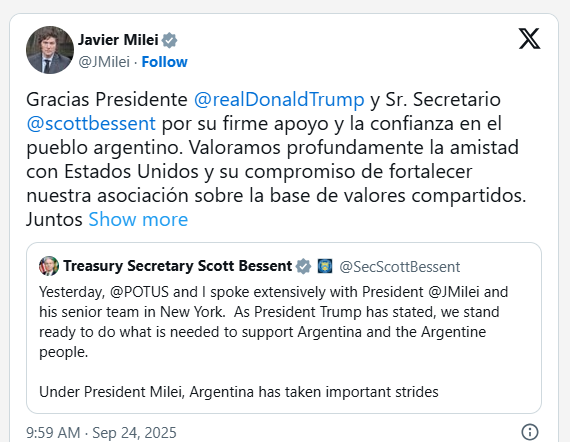Viewport: 570px width, 442px height.
Task: Open Javier Milei's profile picture
Action: coord(50,50)
